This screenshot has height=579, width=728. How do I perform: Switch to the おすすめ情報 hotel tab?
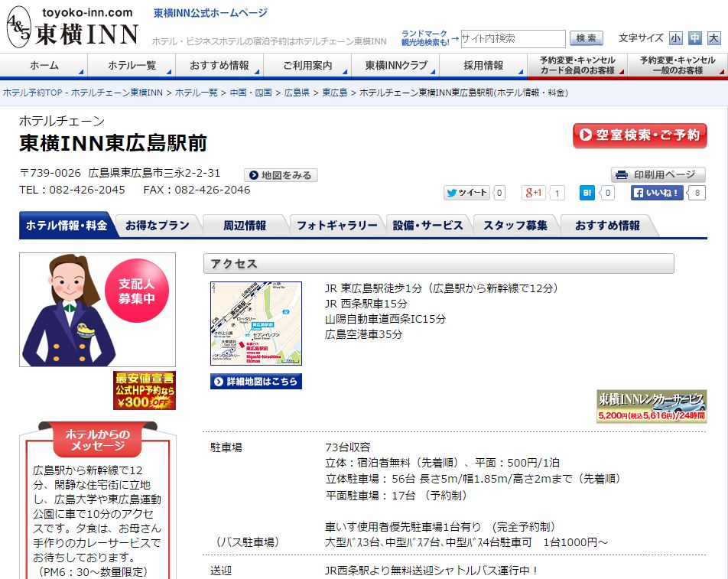pos(607,226)
